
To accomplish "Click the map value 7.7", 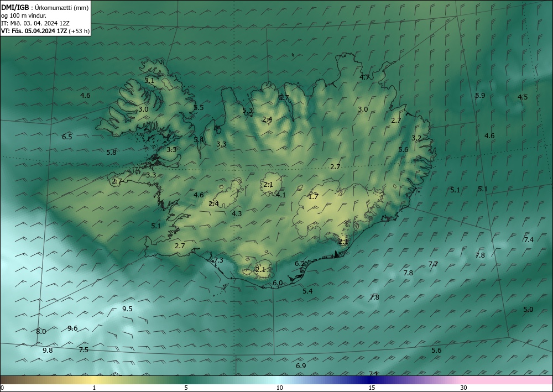I will tap(433, 264).
